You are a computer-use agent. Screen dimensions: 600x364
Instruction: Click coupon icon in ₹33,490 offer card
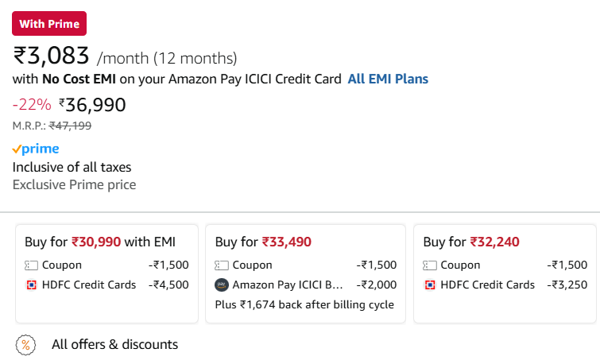click(x=222, y=265)
